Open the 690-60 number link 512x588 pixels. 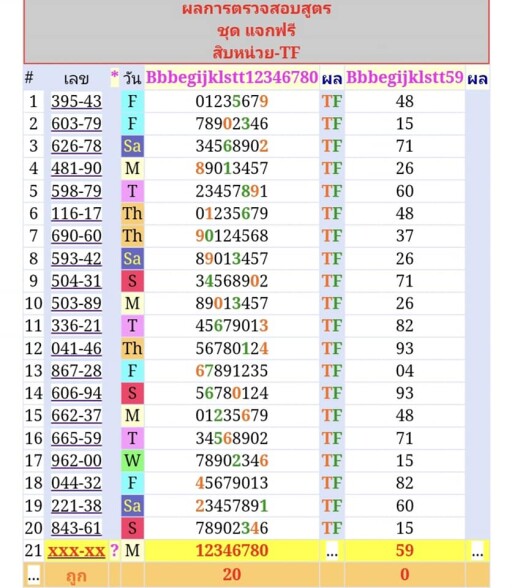tap(76, 236)
